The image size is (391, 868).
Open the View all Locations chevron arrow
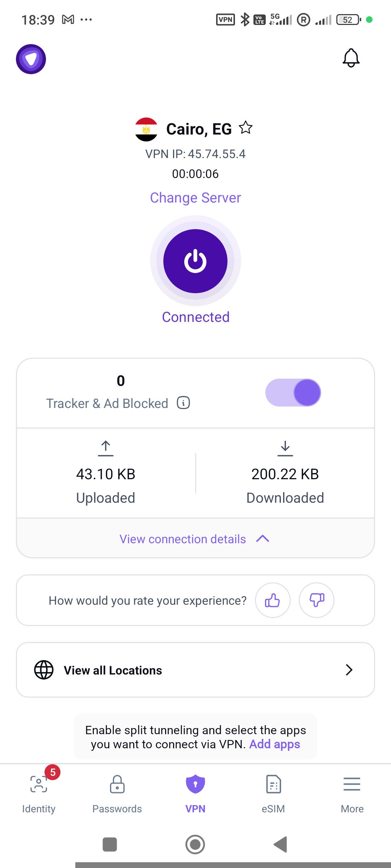[x=349, y=670]
